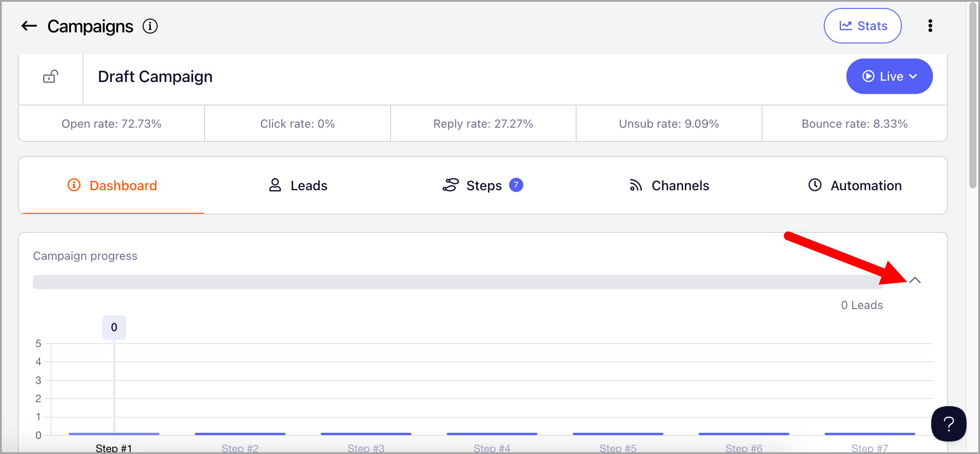Click the Bounce rate: 8.33% stat
The image size is (980, 454).
854,124
